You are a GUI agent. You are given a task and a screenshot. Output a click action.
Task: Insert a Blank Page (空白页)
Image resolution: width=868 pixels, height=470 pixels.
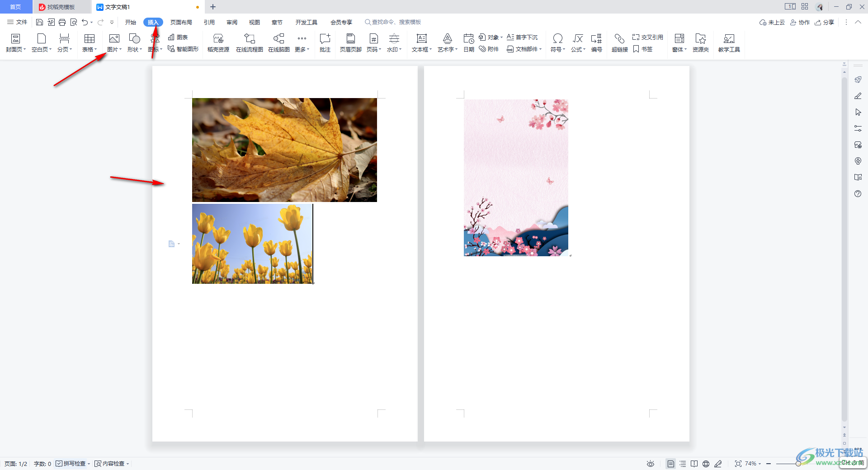pyautogui.click(x=42, y=43)
